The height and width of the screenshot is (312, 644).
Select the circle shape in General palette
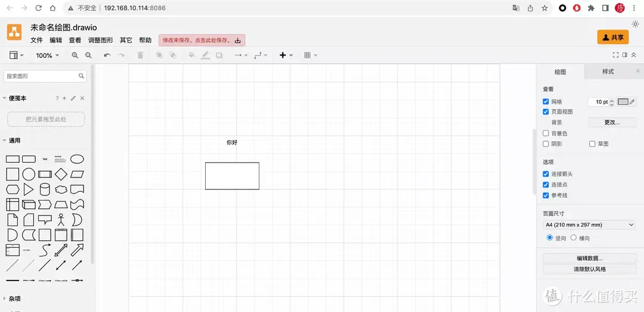pos(29,174)
